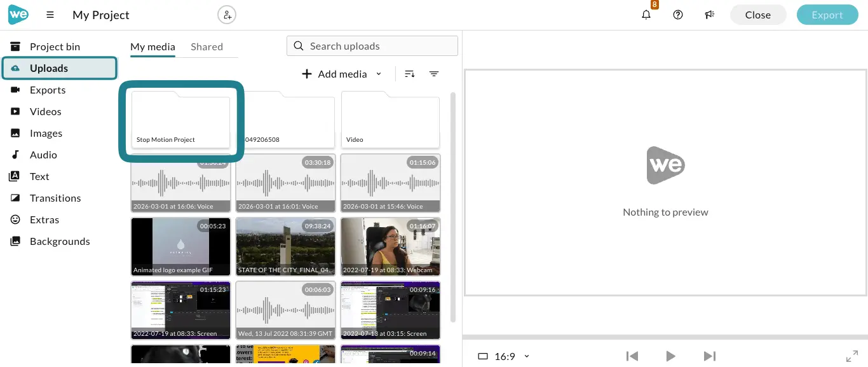The width and height of the screenshot is (868, 367).
Task: Open the notifications bell
Action: point(646,15)
